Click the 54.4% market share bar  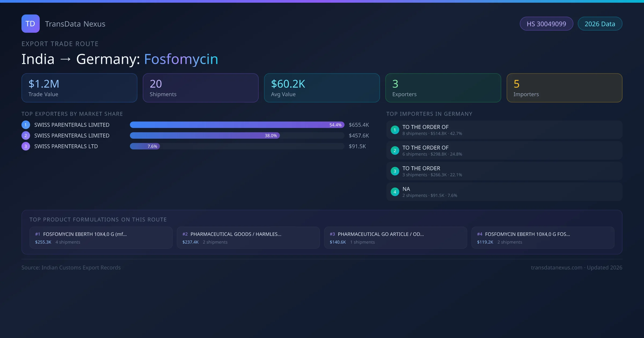pyautogui.click(x=237, y=125)
